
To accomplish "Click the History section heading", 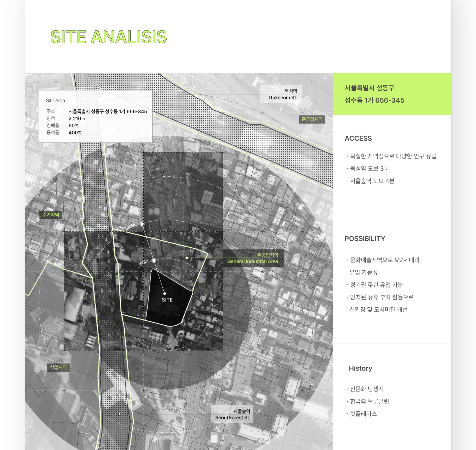I will coord(360,368).
